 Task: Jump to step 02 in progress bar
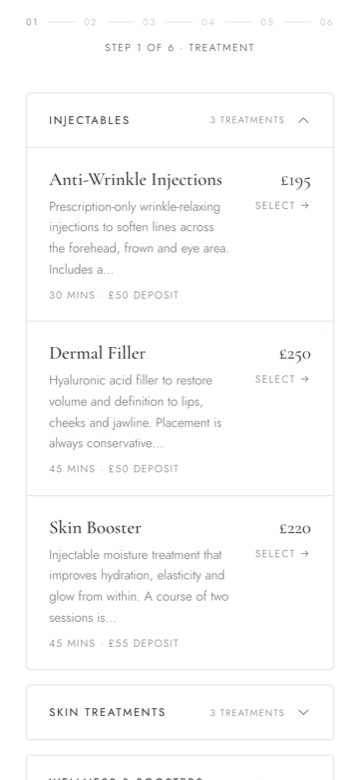[x=90, y=22]
